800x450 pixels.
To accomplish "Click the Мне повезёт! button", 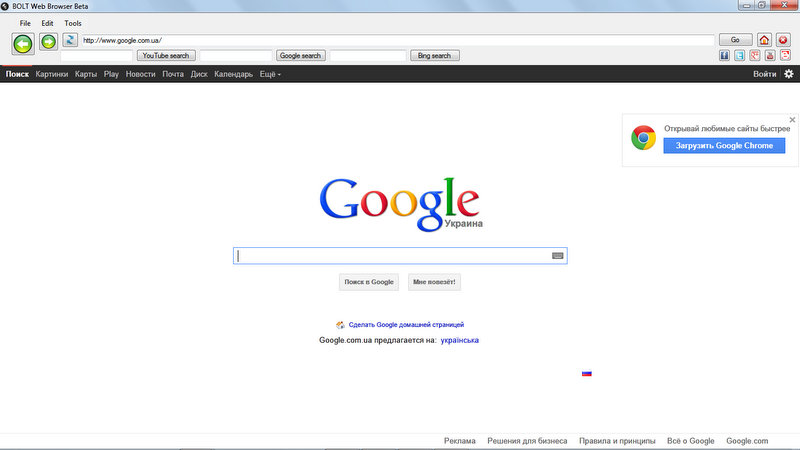I will point(434,282).
